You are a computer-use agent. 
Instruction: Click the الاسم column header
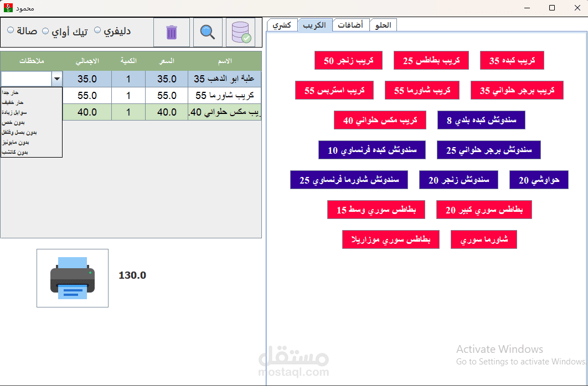coord(225,61)
